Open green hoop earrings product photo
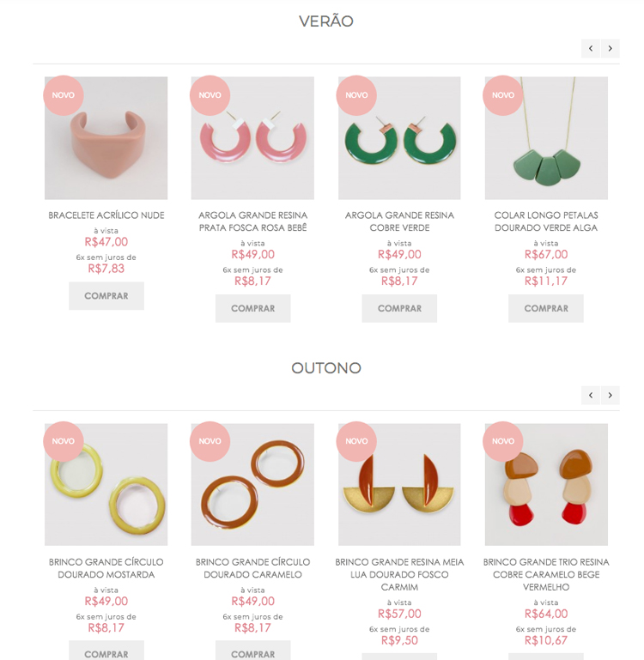 [x=399, y=138]
